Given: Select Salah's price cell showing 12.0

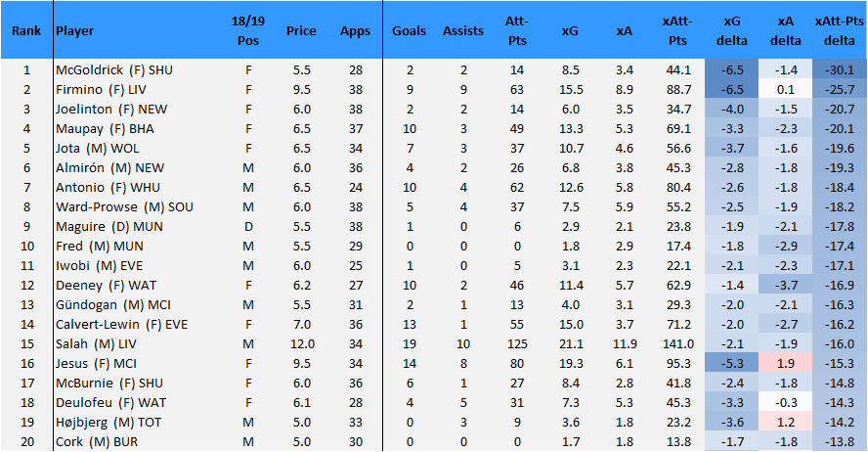Looking at the screenshot, I should (302, 344).
